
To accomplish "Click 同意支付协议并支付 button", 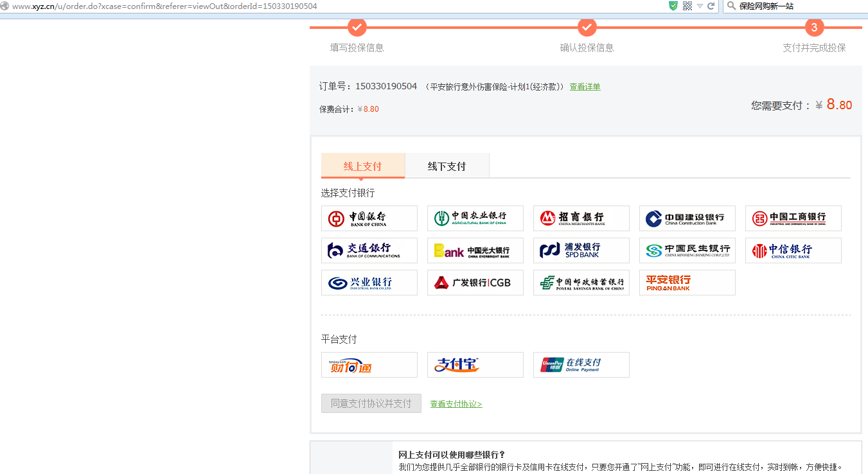I will [371, 403].
